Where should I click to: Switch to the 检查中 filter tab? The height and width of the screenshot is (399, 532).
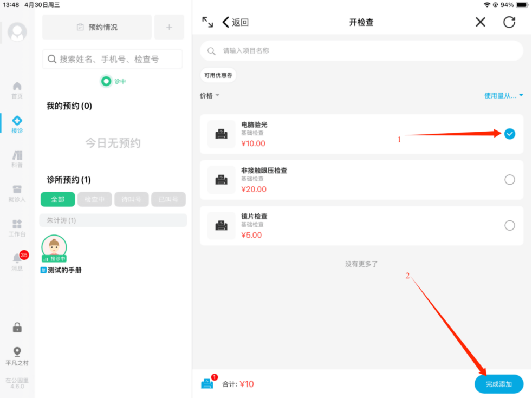94,199
